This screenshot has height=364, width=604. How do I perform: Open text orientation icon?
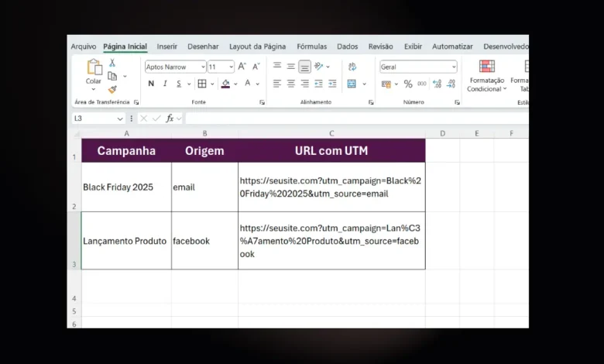(318, 67)
